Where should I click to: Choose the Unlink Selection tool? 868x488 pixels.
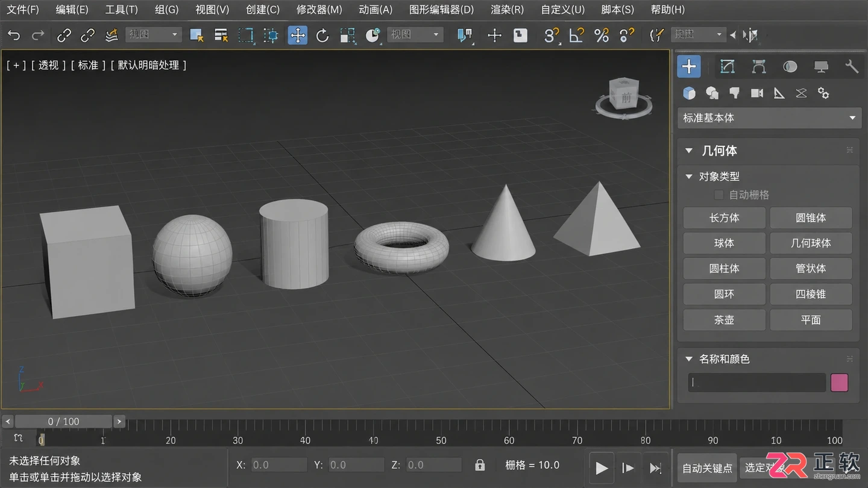pos(87,35)
